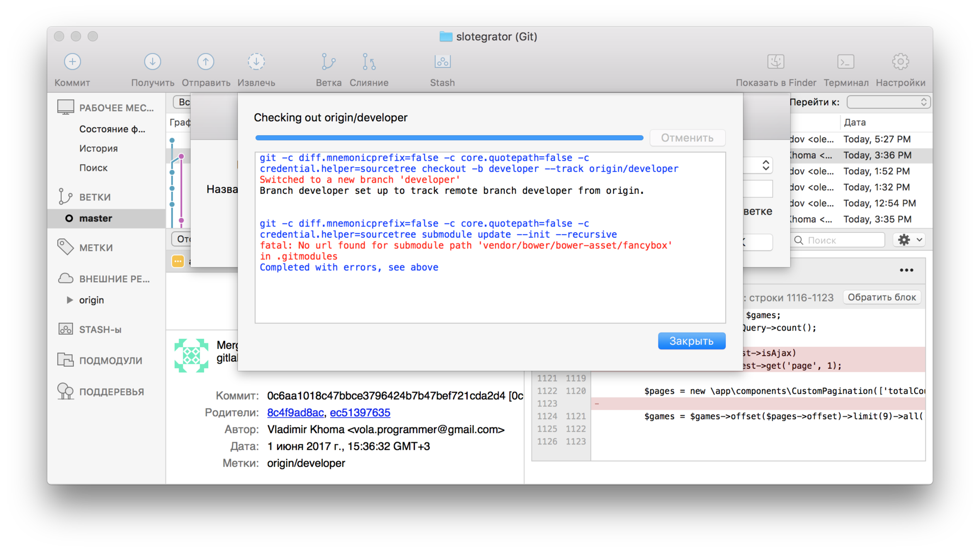Select the commit row dated Today, 3:35 PM

click(x=861, y=219)
